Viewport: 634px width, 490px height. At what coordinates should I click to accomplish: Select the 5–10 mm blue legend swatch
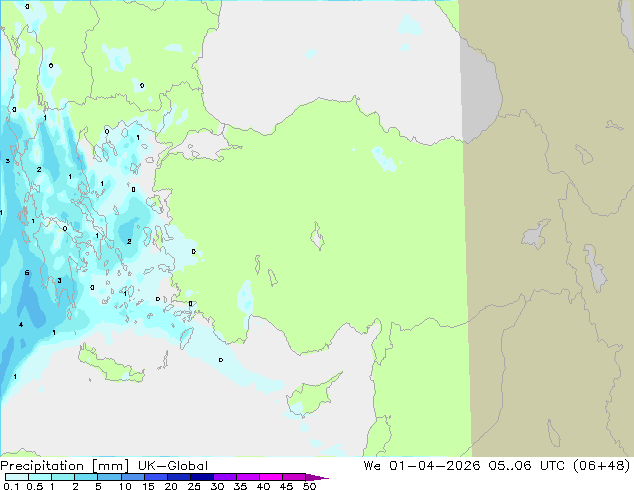tap(109, 477)
